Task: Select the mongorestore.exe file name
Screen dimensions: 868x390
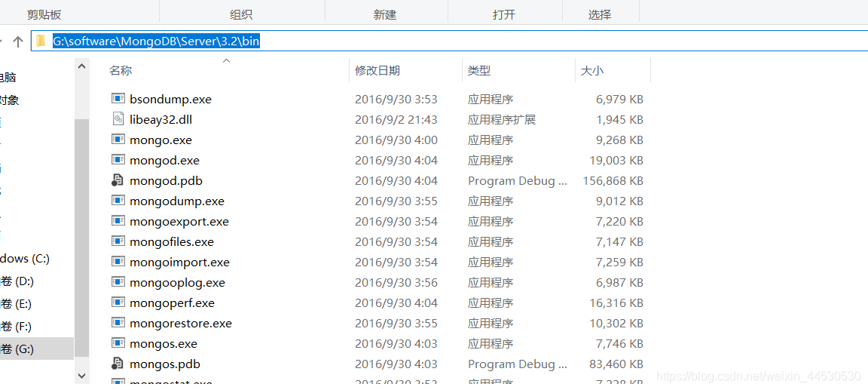Action: pos(181,324)
